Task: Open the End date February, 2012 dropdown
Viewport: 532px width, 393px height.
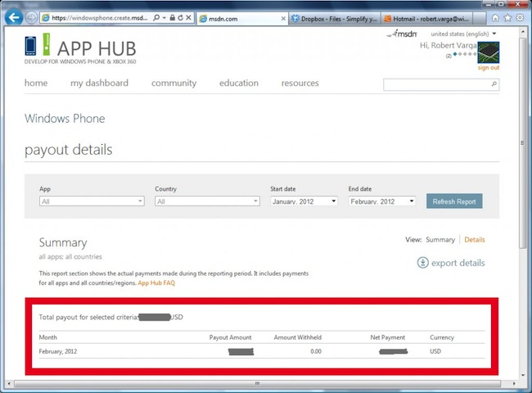Action: (x=382, y=201)
